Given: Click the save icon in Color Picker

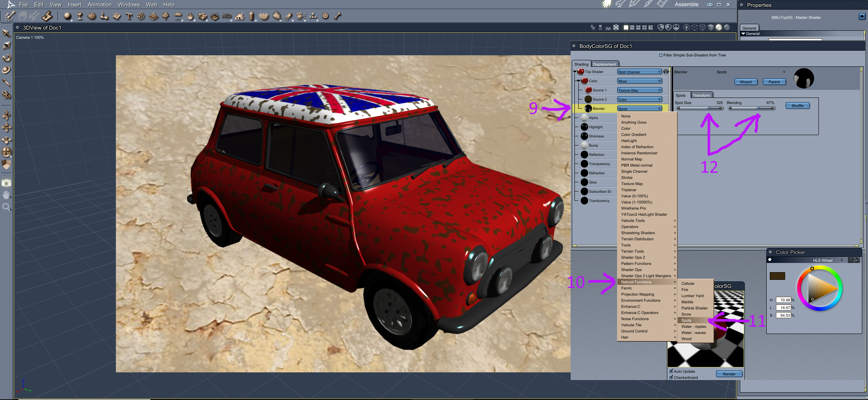Looking at the screenshot, I should click(851, 260).
